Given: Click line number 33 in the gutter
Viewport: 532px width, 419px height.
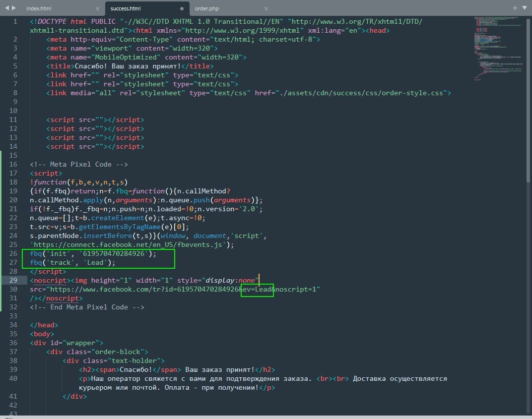Looking at the screenshot, I should click(x=13, y=316).
